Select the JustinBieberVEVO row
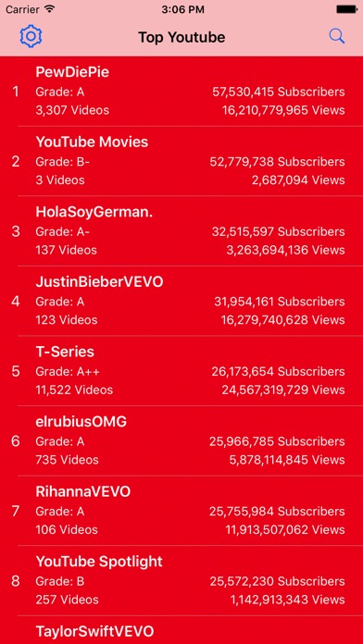This screenshot has height=644, width=363. pyautogui.click(x=181, y=301)
